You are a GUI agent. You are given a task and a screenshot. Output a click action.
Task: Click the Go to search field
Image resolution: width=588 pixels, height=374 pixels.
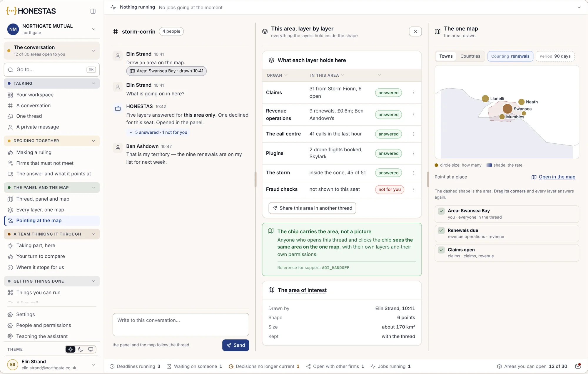pos(52,70)
